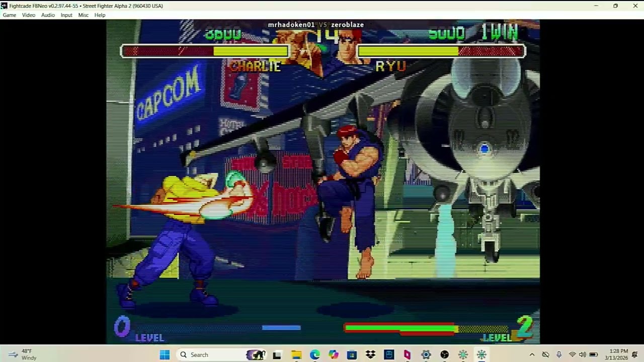The height and width of the screenshot is (362, 644).
Task: Open Wi-Fi network settings in the tray
Action: coord(572,355)
